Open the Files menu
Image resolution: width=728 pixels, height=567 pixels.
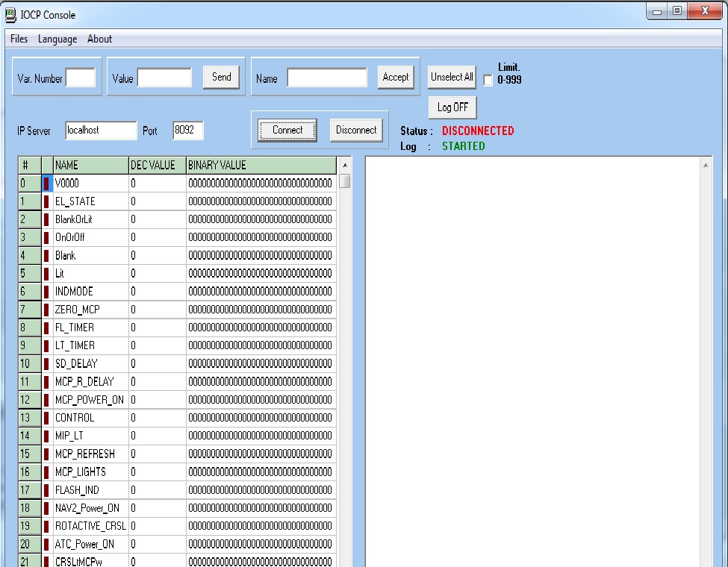click(19, 39)
